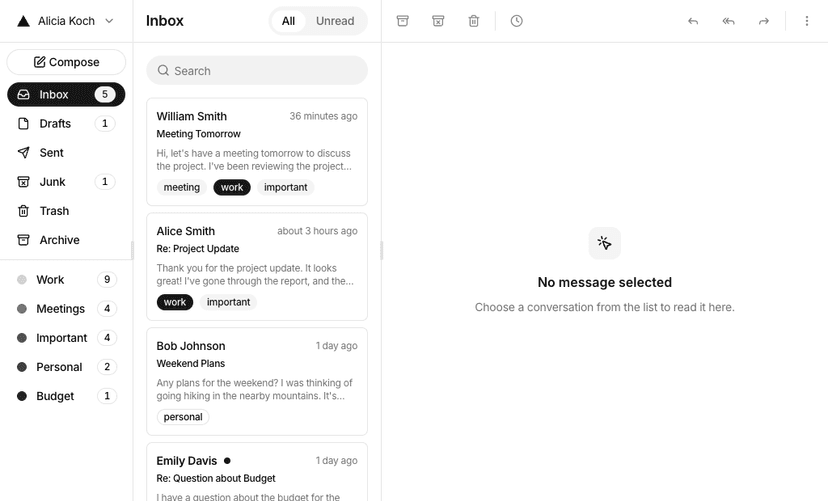This screenshot has height=501, width=828.
Task: Click the work tag on William Smith's email
Action: [x=232, y=187]
